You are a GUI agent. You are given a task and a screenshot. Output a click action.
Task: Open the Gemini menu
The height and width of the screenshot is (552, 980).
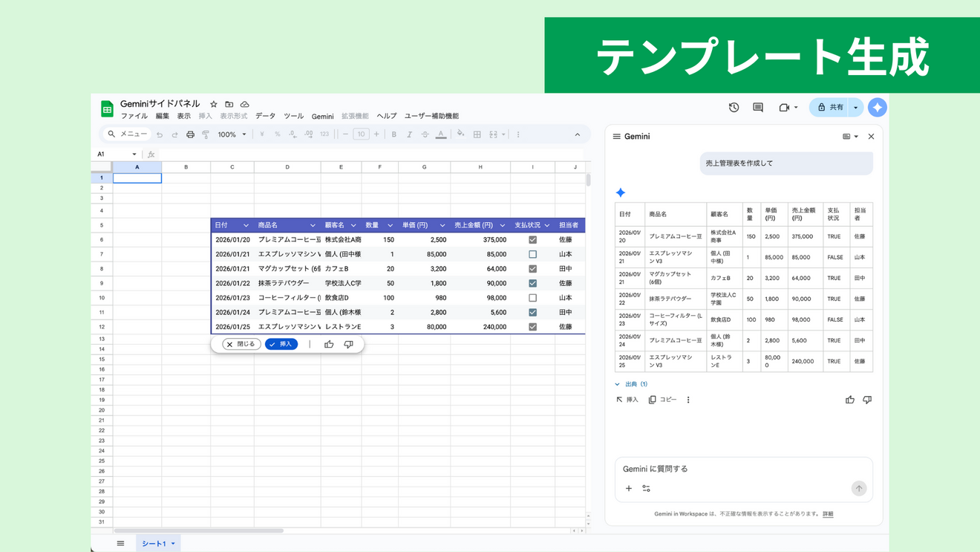coord(322,117)
